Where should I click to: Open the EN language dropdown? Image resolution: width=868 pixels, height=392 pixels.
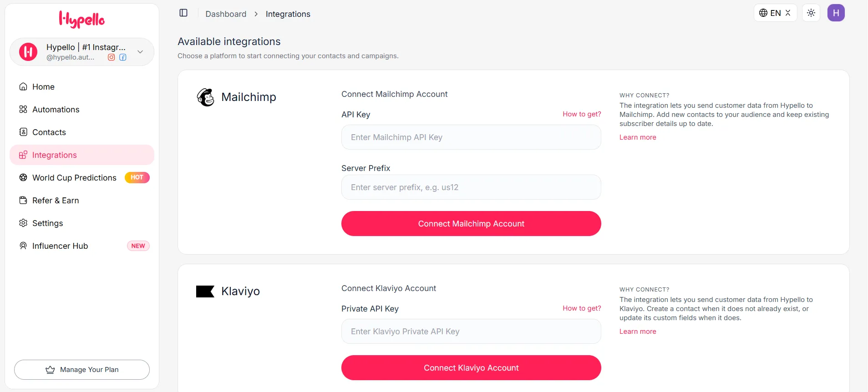[776, 13]
